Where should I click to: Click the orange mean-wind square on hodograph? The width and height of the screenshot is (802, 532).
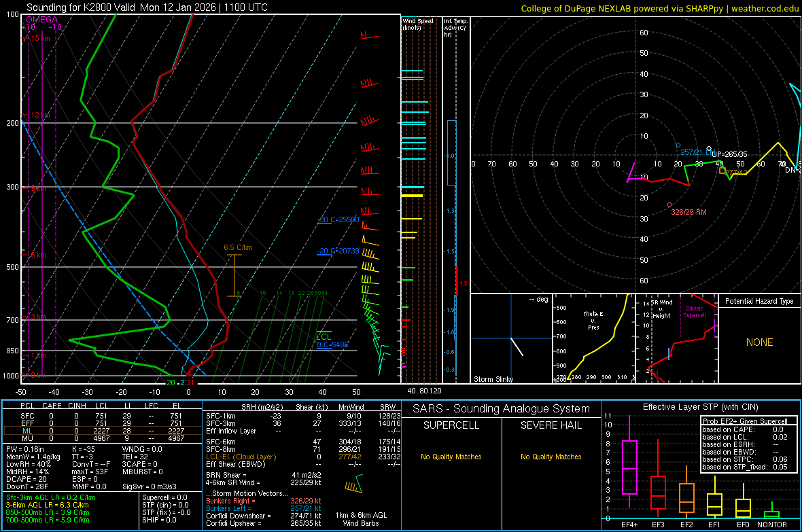pyautogui.click(x=722, y=171)
